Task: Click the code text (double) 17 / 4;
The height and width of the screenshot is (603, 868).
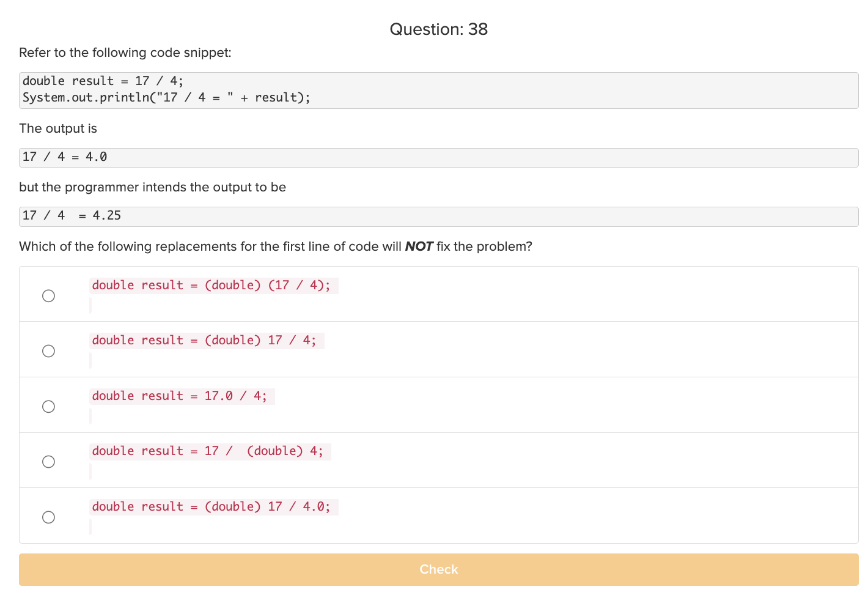Action: [207, 340]
